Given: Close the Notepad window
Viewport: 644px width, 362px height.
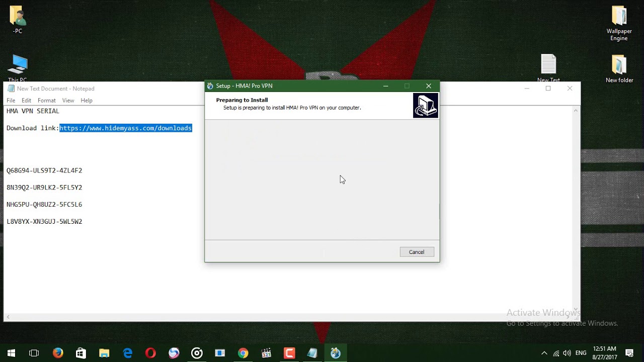Looking at the screenshot, I should 570,88.
